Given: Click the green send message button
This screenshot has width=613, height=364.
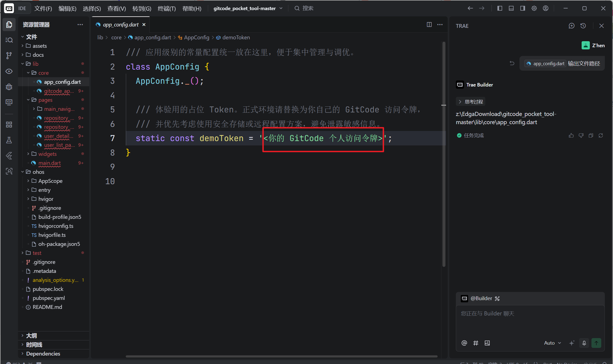Looking at the screenshot, I should coord(596,343).
